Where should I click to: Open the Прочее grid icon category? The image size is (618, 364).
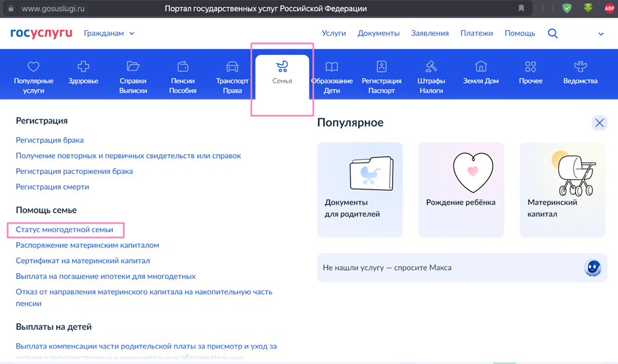click(531, 66)
